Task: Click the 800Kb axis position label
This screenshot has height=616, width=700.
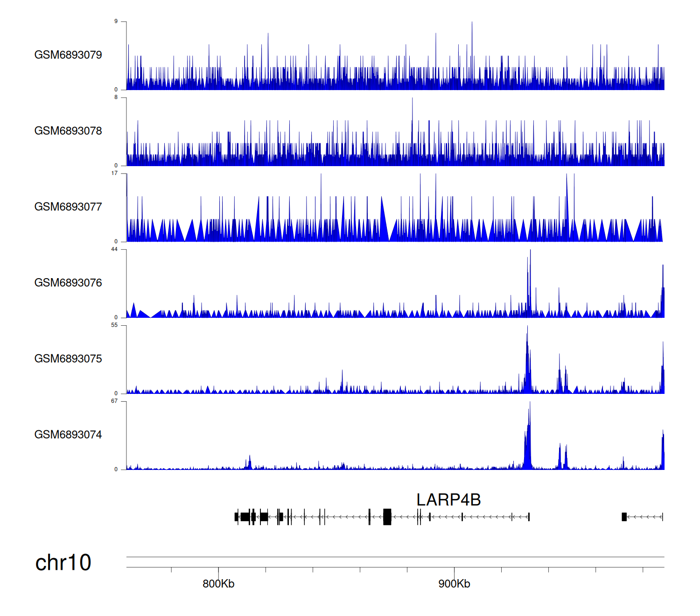Action: (x=218, y=584)
